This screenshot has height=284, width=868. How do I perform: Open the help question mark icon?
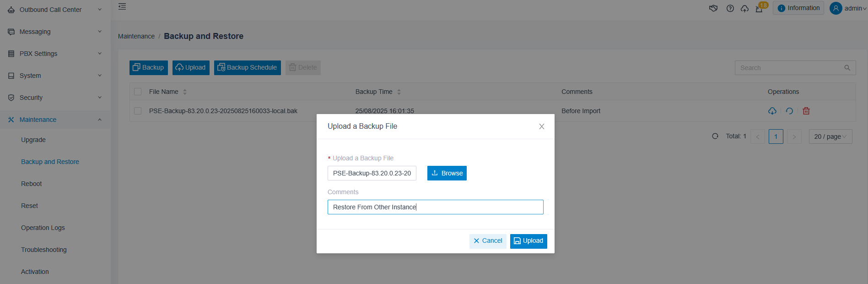(x=730, y=8)
